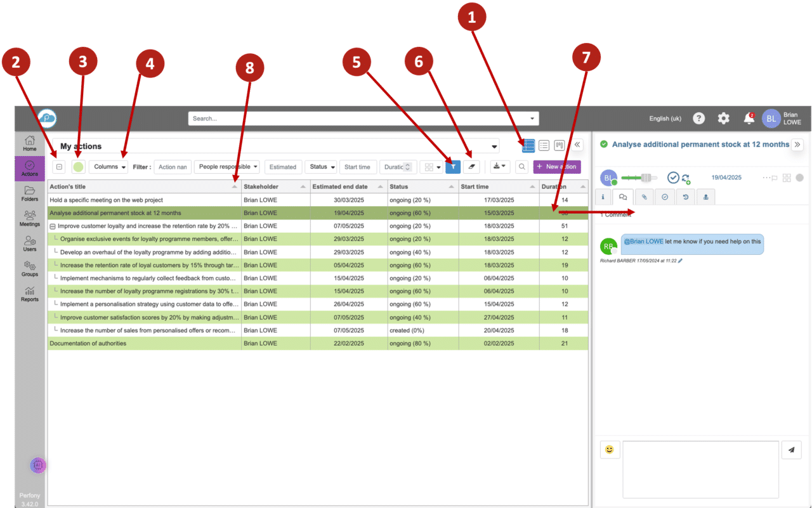Go to Meetings in the sidebar
Viewport: 812px width, 508px height.
(x=29, y=219)
